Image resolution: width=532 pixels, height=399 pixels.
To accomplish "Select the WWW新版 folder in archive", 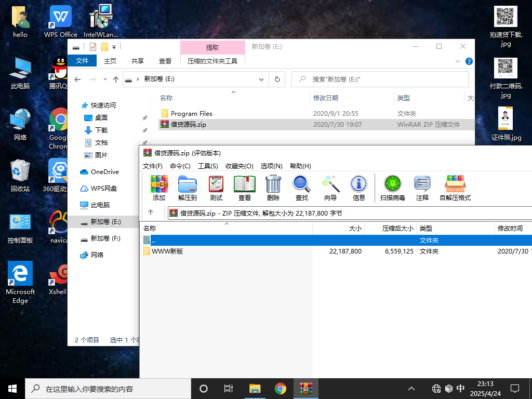I will point(167,251).
